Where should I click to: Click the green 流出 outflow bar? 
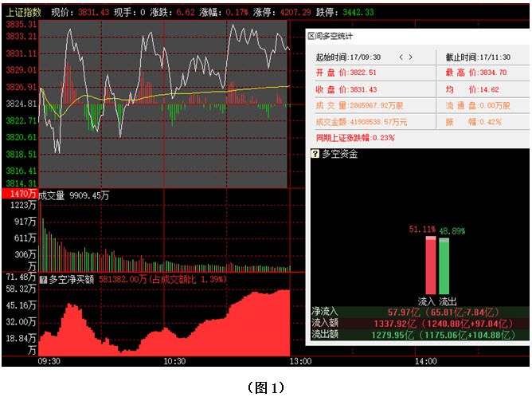pos(444,267)
